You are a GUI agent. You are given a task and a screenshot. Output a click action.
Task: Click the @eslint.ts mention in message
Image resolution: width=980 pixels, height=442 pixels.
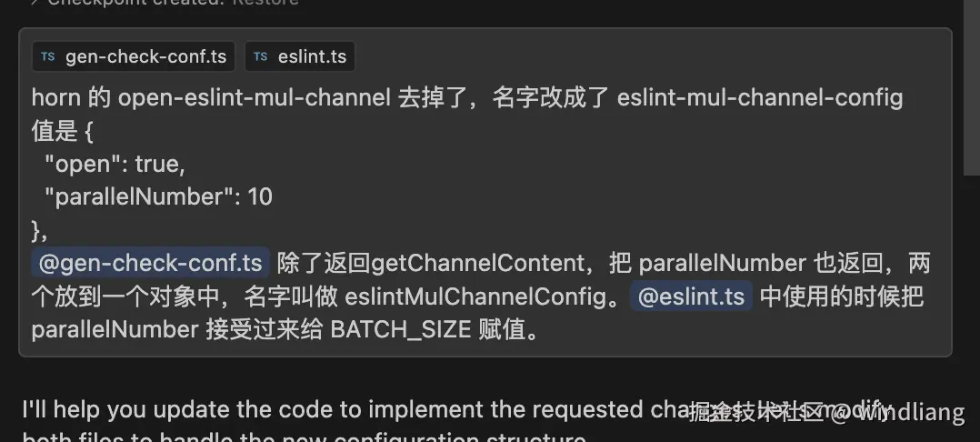[x=691, y=296]
